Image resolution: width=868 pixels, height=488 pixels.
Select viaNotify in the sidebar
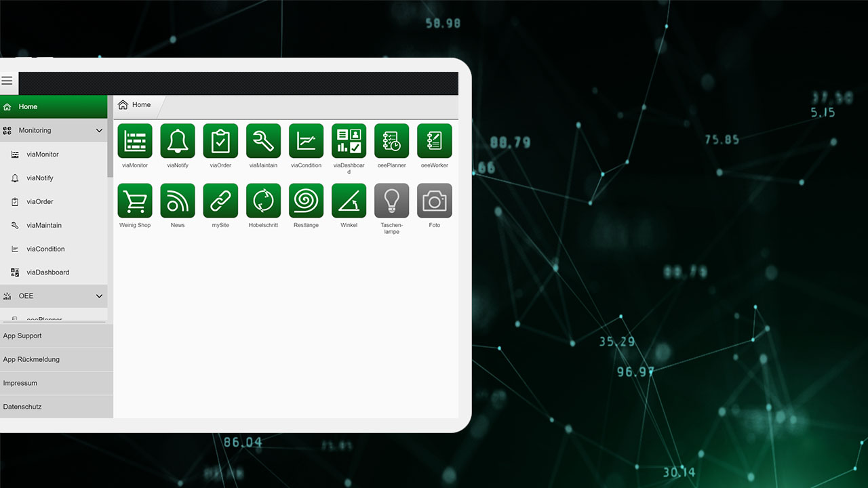tap(54, 178)
